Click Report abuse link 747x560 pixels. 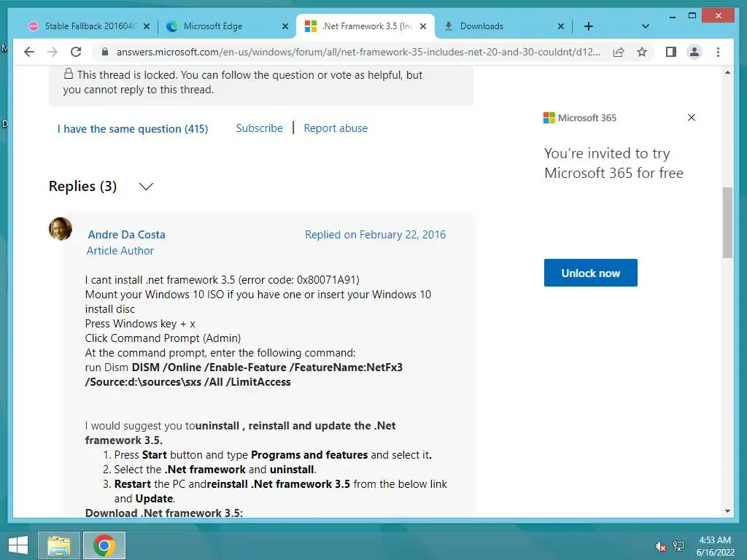pos(336,128)
